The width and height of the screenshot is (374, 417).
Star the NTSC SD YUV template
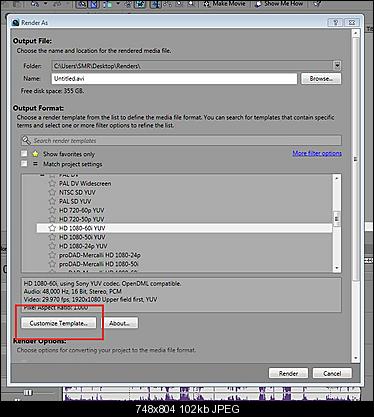[52, 192]
